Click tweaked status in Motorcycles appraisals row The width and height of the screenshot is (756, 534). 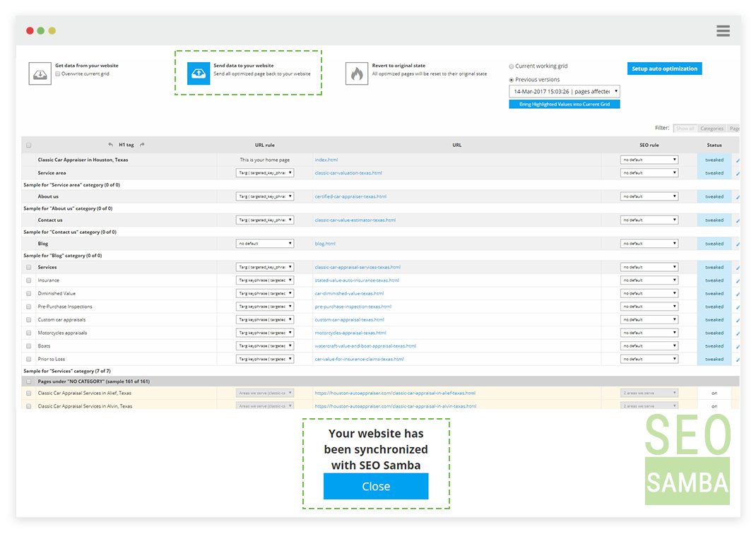[x=714, y=333]
